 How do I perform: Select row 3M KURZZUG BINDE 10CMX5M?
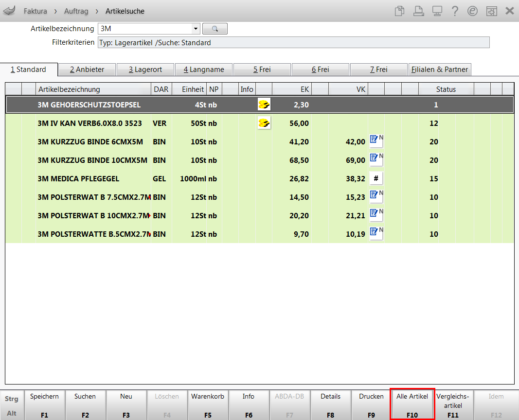(x=260, y=160)
